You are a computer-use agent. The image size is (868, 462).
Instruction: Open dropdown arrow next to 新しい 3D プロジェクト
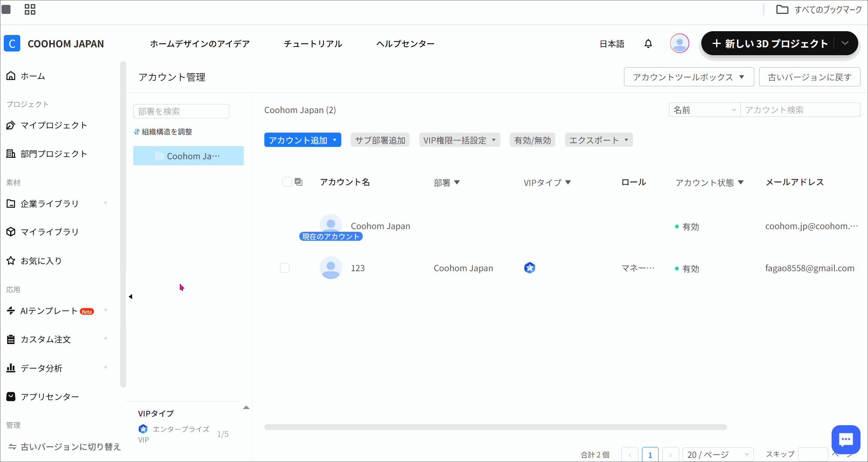pyautogui.click(x=845, y=43)
